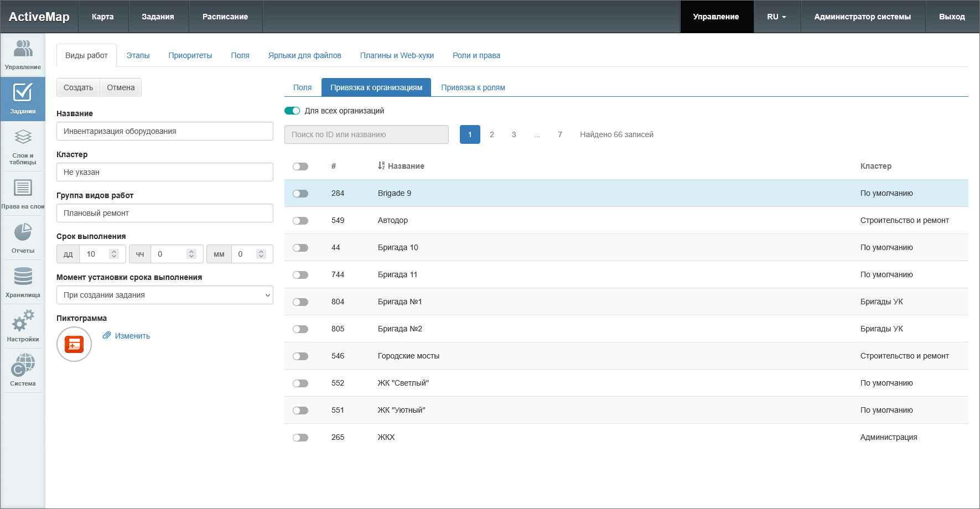Viewport: 980px width, 509px height.
Task: Open the Привязка к ролям tab
Action: 473,87
